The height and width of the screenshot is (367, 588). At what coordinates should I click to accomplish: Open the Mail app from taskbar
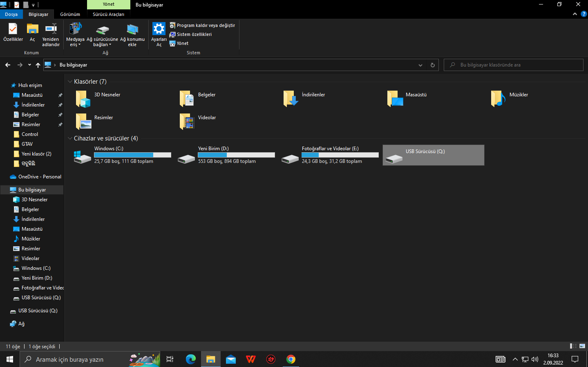(231, 359)
